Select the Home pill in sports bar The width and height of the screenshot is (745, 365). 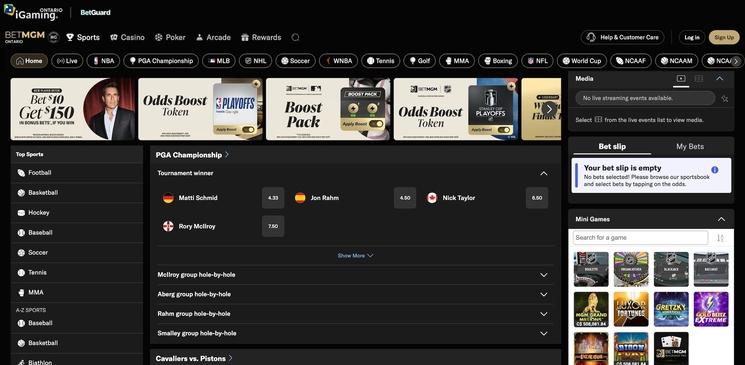[x=29, y=61]
